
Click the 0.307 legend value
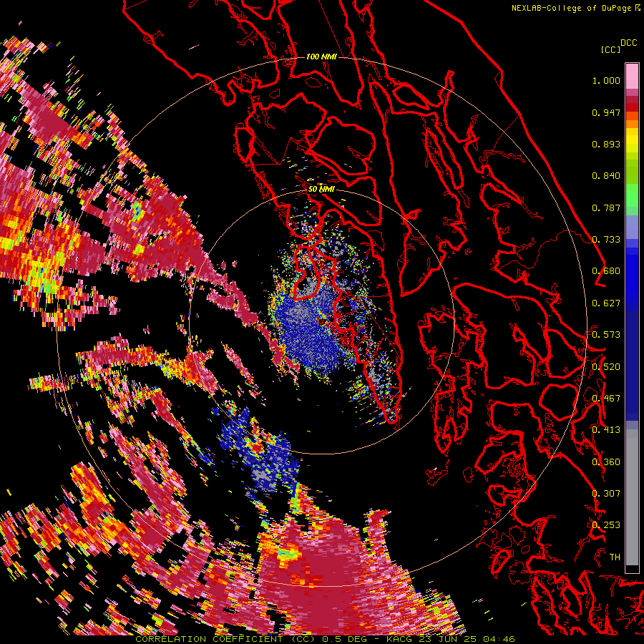coord(606,494)
